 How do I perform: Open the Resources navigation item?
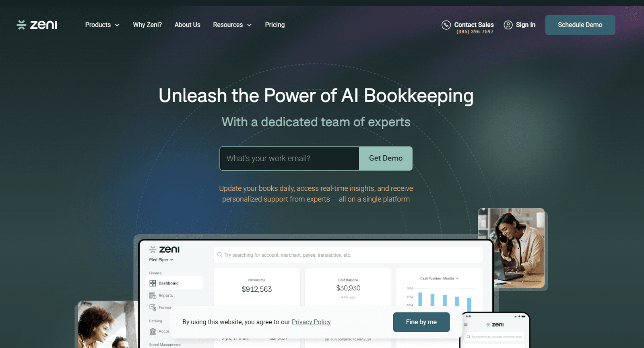click(228, 25)
